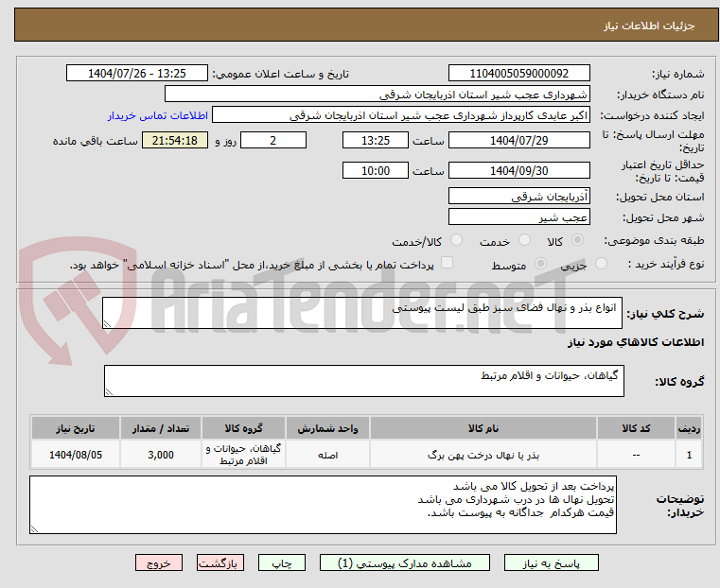Click the تاریخ نیاز column header

click(76, 428)
